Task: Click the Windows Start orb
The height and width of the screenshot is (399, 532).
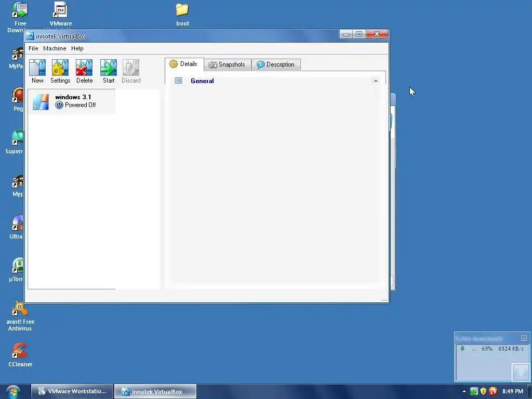Action: (x=13, y=392)
